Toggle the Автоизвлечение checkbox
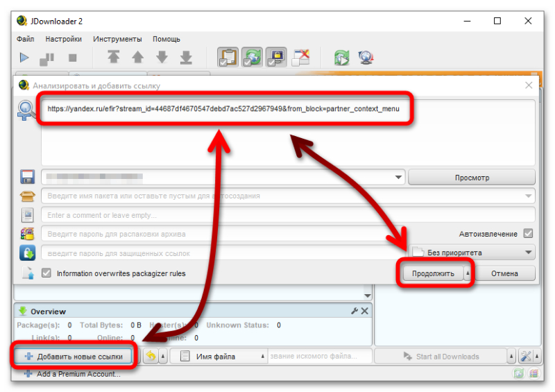Screen dimensions: 555x392 tap(528, 233)
